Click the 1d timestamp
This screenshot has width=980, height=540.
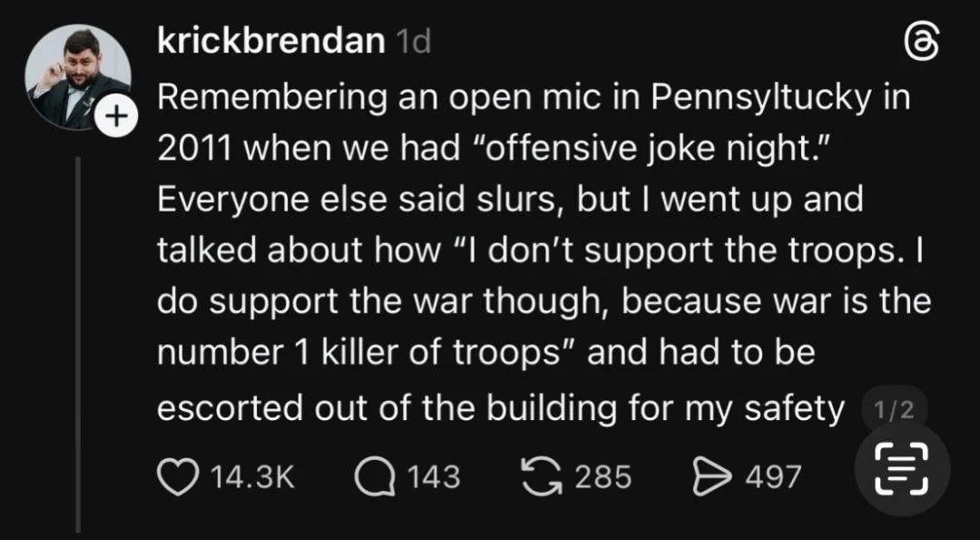414,42
